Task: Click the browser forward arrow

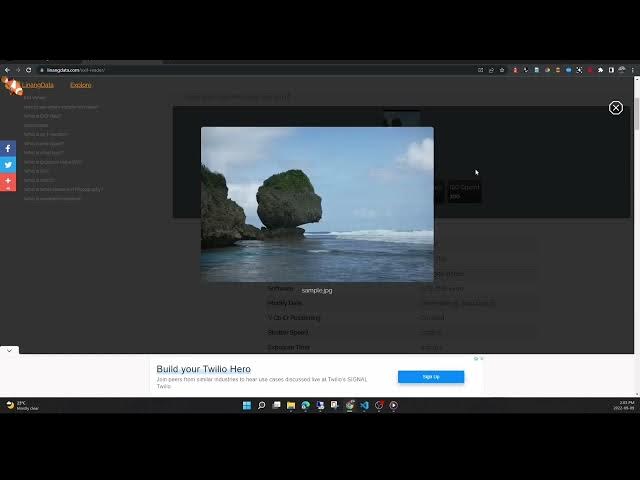Action: click(18, 70)
